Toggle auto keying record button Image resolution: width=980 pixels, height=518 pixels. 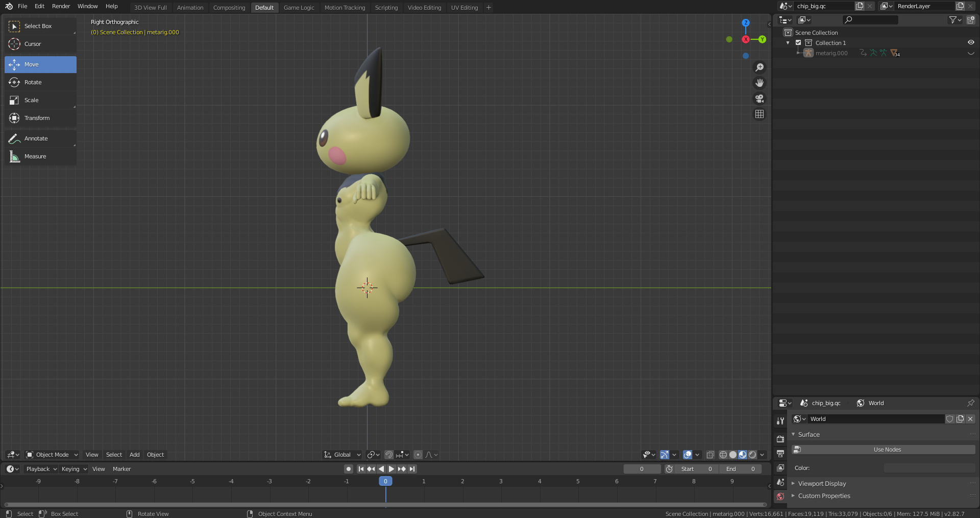[348, 469]
